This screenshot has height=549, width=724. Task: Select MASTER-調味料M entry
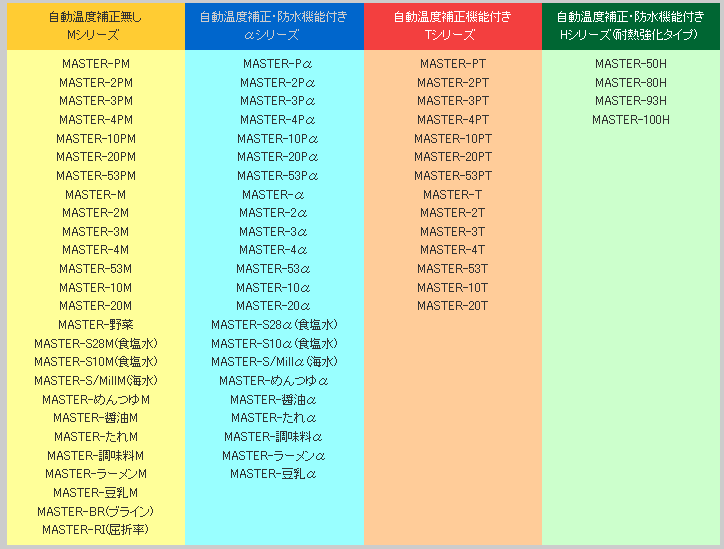tap(96, 455)
